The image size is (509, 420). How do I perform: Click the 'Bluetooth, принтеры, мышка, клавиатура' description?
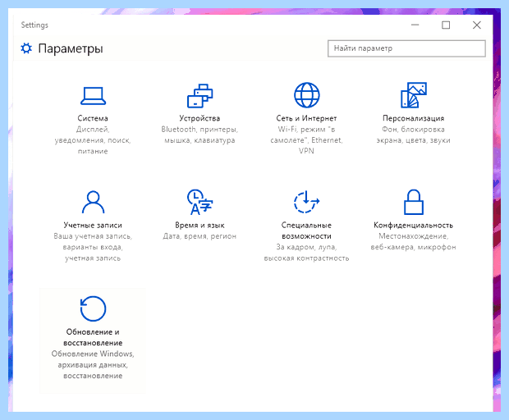(199, 135)
